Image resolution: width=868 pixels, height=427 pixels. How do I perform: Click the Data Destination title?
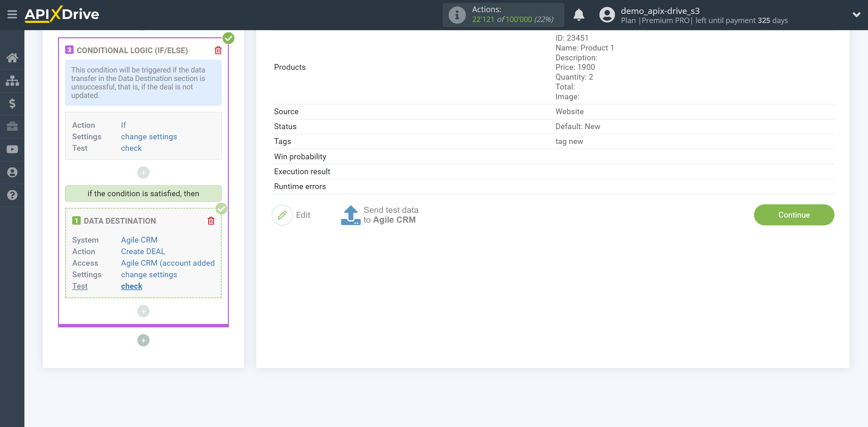120,221
